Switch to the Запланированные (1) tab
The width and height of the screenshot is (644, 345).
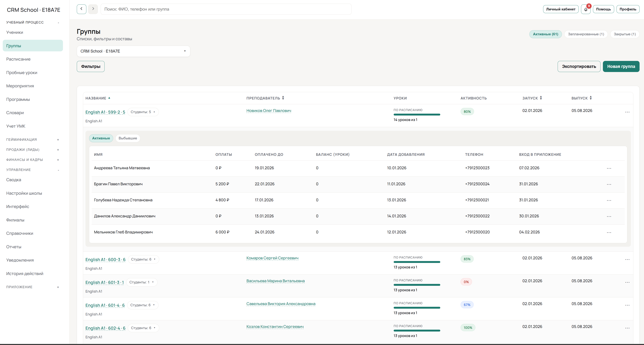click(586, 34)
